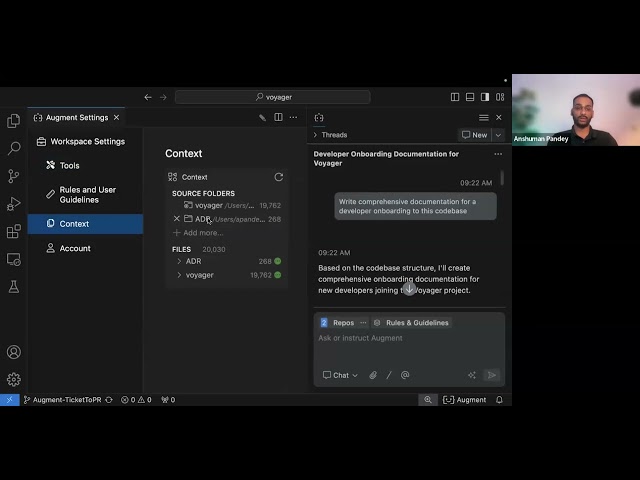Viewport: 640px width, 480px height.
Task: Expand the voyager files tree node
Action: tap(179, 275)
